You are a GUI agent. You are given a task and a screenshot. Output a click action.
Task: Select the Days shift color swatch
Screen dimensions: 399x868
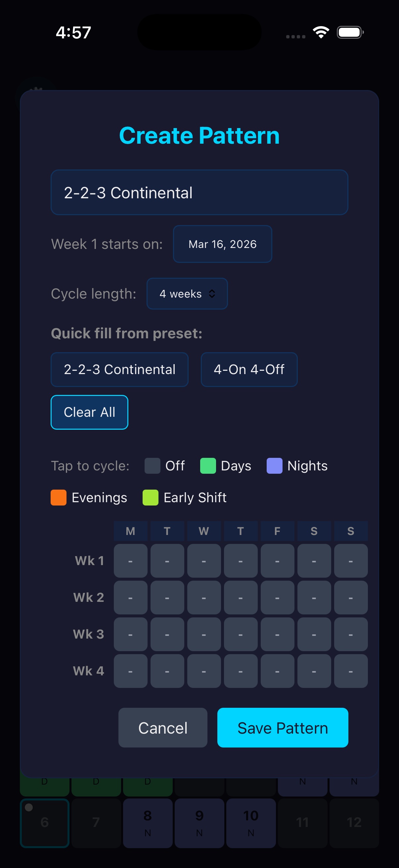209,466
